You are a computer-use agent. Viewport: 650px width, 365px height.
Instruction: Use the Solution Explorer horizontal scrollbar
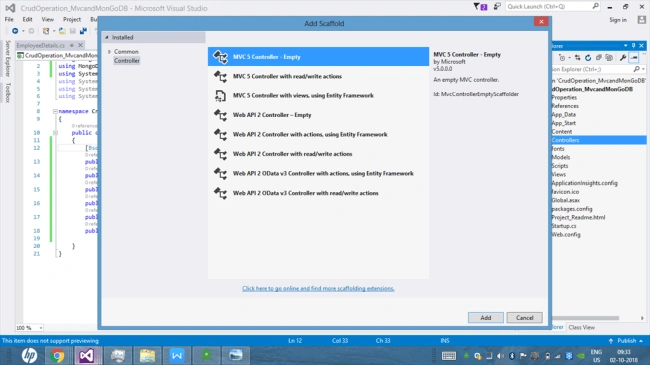pyautogui.click(x=585, y=318)
